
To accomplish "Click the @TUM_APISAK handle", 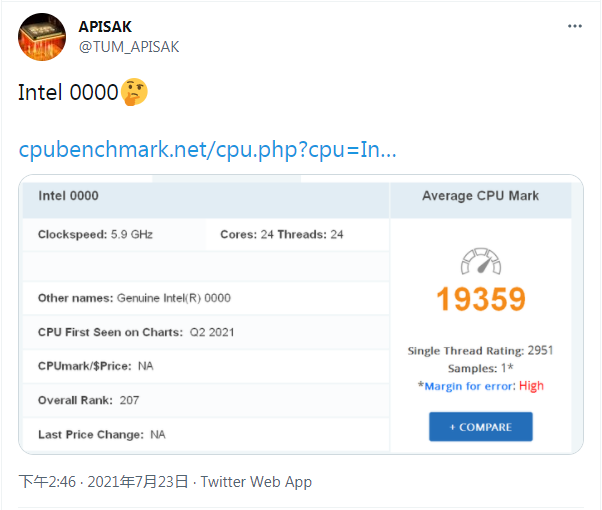I will coord(129,47).
